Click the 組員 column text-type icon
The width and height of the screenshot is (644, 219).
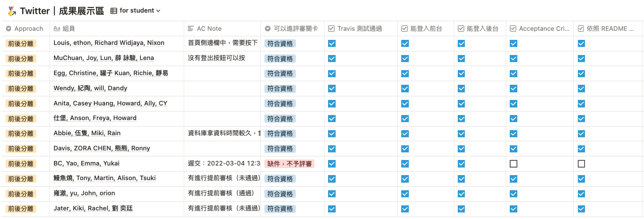point(57,29)
